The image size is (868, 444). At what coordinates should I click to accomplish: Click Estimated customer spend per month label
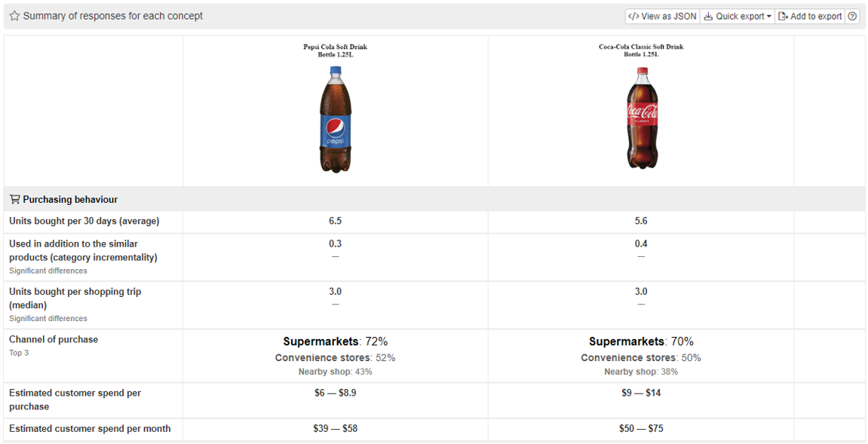pos(90,429)
